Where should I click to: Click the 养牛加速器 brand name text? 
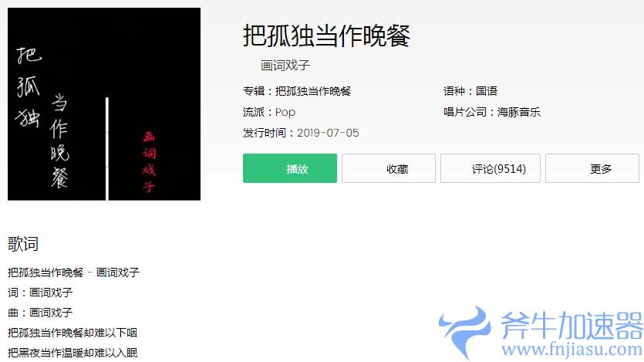tap(572, 326)
